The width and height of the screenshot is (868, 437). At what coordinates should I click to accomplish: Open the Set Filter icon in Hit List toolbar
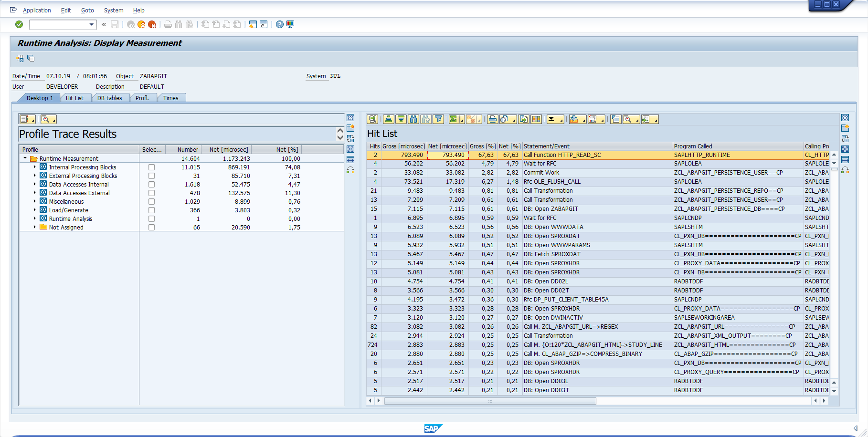[438, 119]
